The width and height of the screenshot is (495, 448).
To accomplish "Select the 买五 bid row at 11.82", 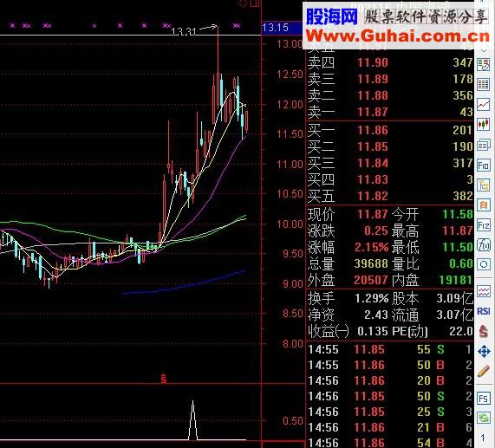I will [390, 196].
